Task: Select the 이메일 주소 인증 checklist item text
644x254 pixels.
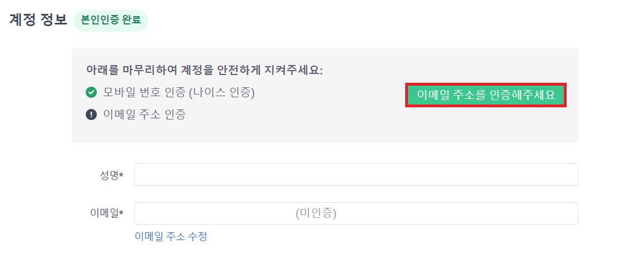Action: pos(144,114)
